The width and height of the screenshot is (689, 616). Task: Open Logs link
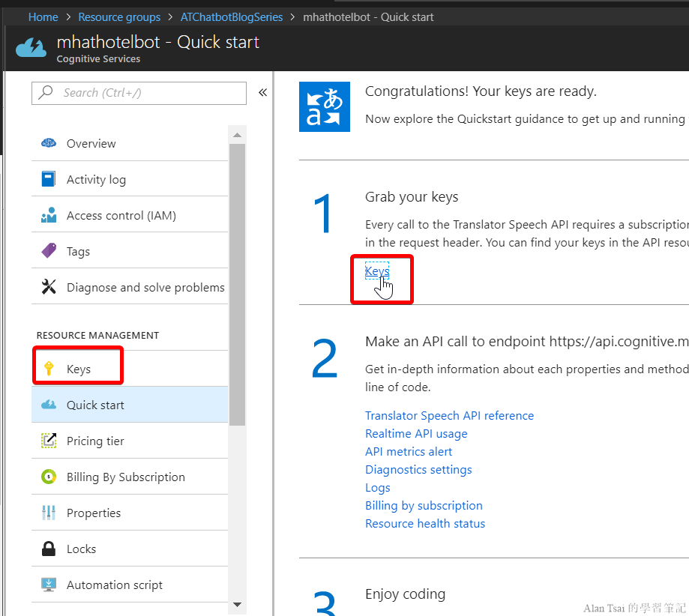(377, 488)
